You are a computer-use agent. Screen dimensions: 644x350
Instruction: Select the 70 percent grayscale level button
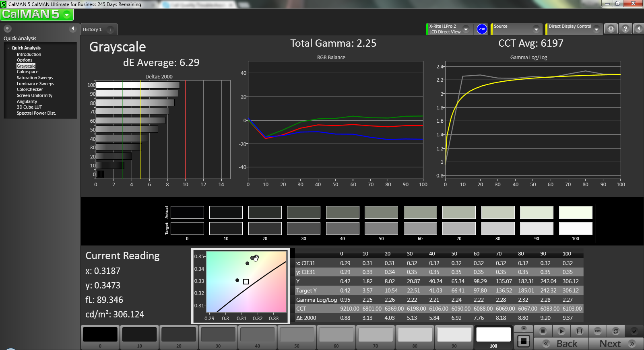point(376,337)
